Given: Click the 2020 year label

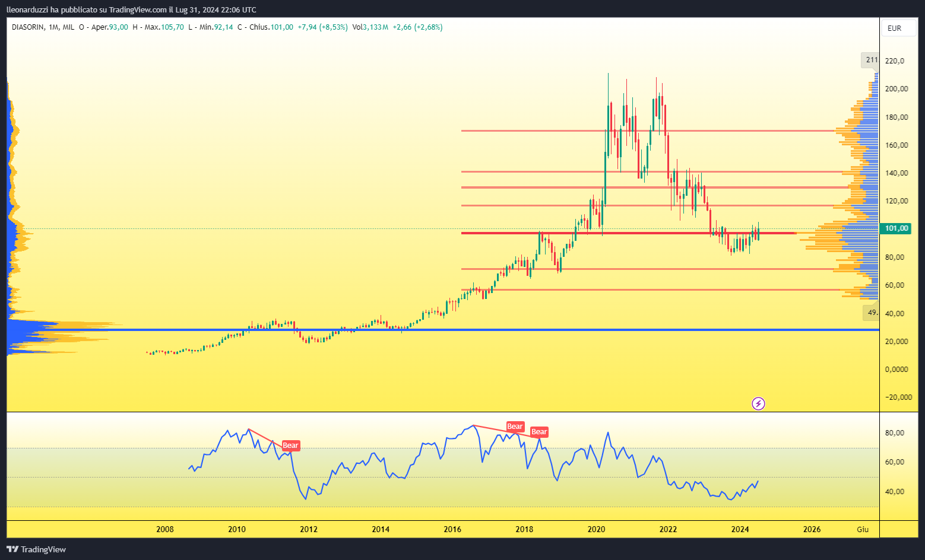Looking at the screenshot, I should (596, 529).
